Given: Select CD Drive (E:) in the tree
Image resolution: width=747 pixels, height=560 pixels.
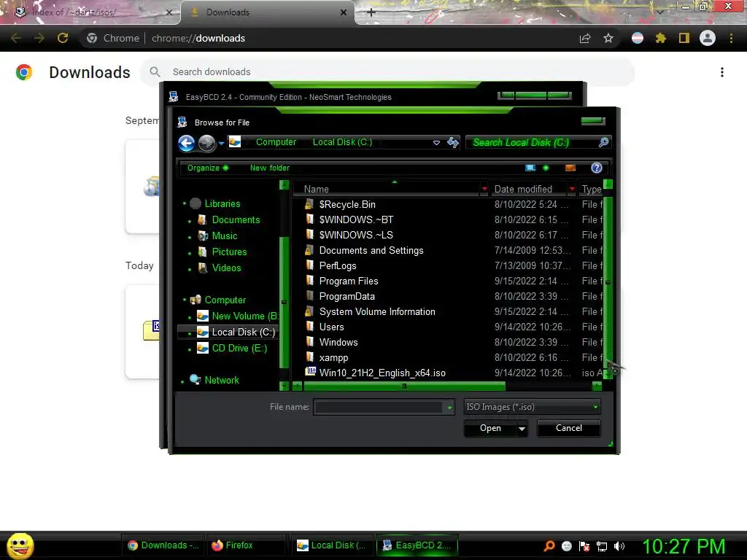Looking at the screenshot, I should click(239, 348).
